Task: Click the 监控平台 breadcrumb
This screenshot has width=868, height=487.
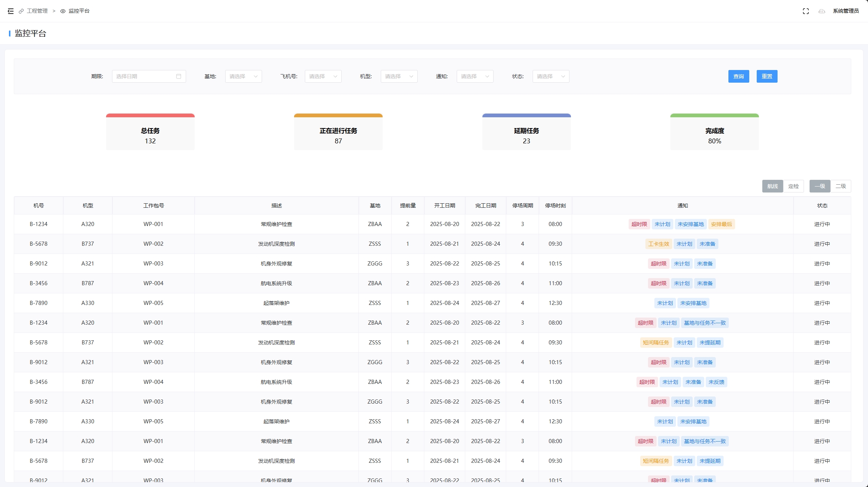Action: click(79, 11)
